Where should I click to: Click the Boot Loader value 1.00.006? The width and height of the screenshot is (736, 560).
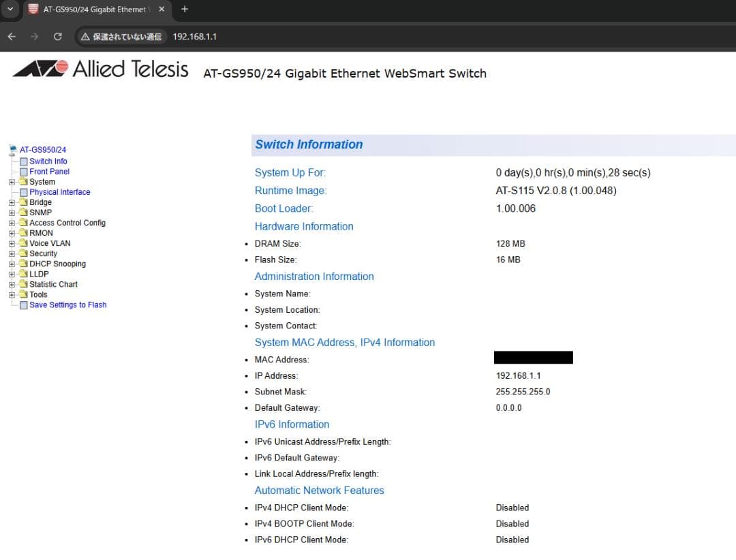pos(516,208)
